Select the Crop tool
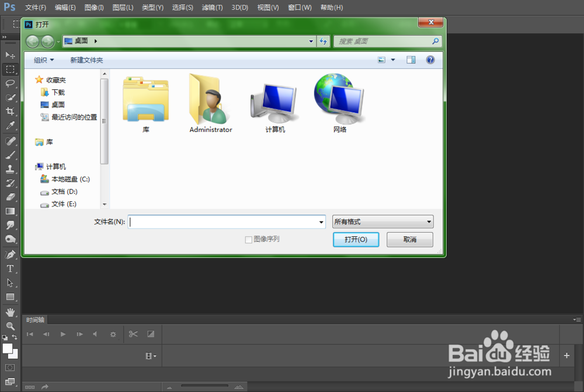This screenshot has height=392, width=584. (11, 112)
